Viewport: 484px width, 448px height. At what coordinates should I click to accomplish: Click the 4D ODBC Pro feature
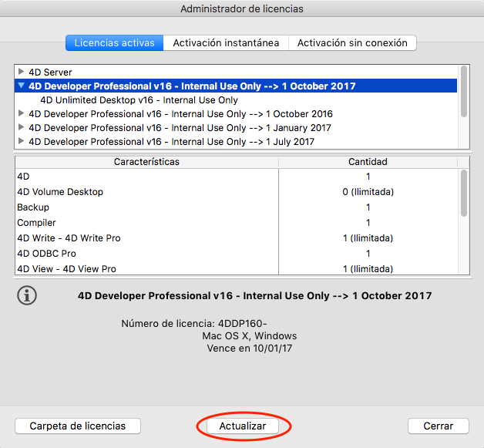tap(147, 254)
